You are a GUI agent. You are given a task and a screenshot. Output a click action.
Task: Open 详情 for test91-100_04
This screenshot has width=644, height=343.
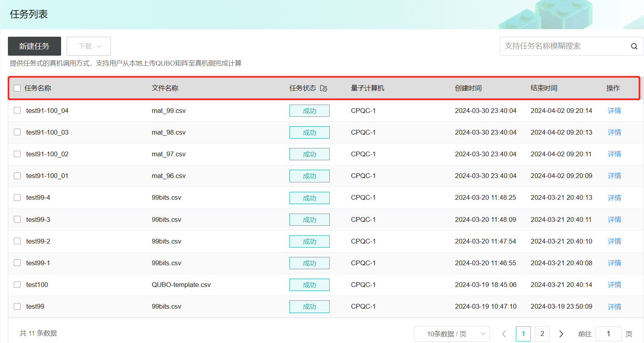coord(614,111)
